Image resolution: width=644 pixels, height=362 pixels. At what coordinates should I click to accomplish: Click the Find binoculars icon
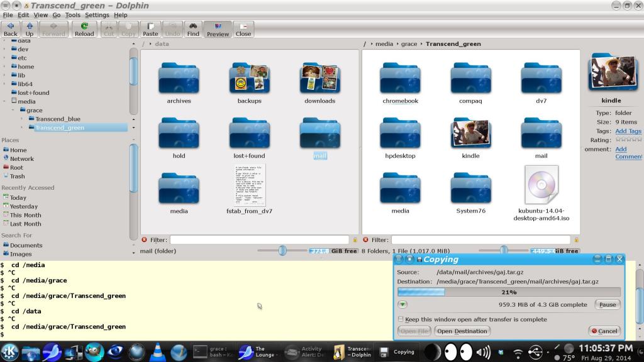tap(192, 29)
